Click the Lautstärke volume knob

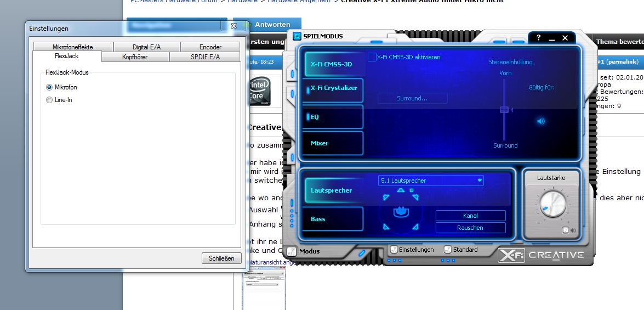pyautogui.click(x=552, y=205)
